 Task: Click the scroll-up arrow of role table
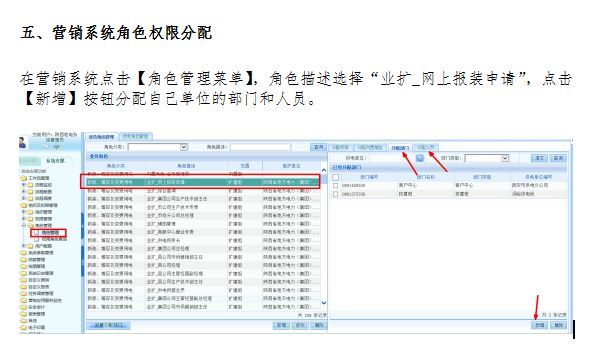[x=324, y=170]
